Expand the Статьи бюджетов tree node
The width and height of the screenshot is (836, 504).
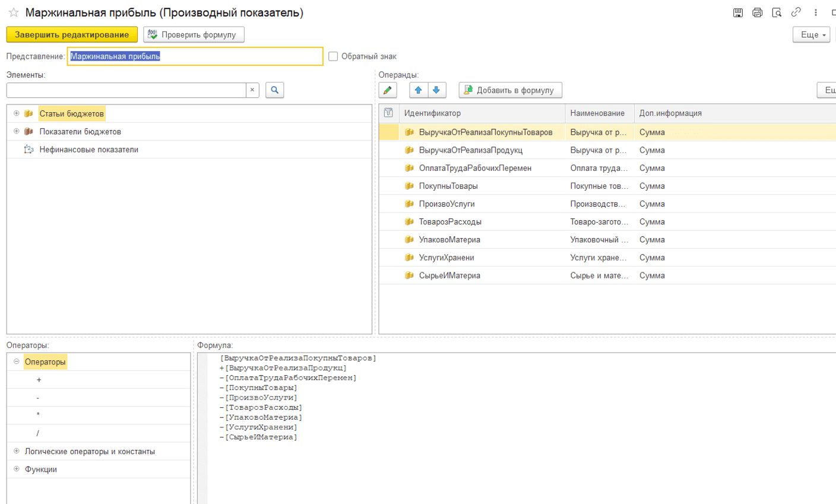17,113
